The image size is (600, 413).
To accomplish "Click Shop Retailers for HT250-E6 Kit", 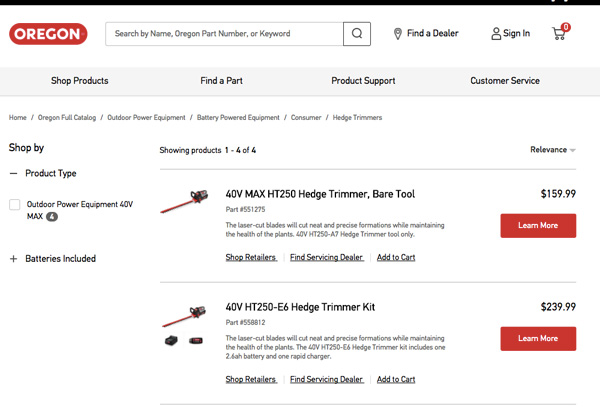I will 251,380.
